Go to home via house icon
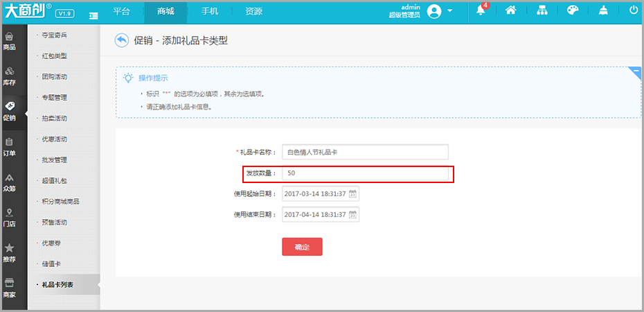Image resolution: width=644 pixels, height=312 pixels. (511, 11)
